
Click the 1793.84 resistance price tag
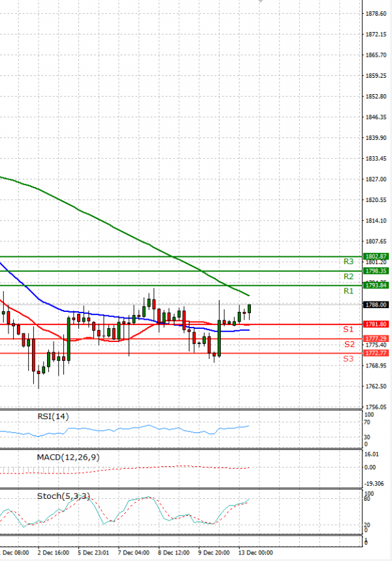coord(376,285)
